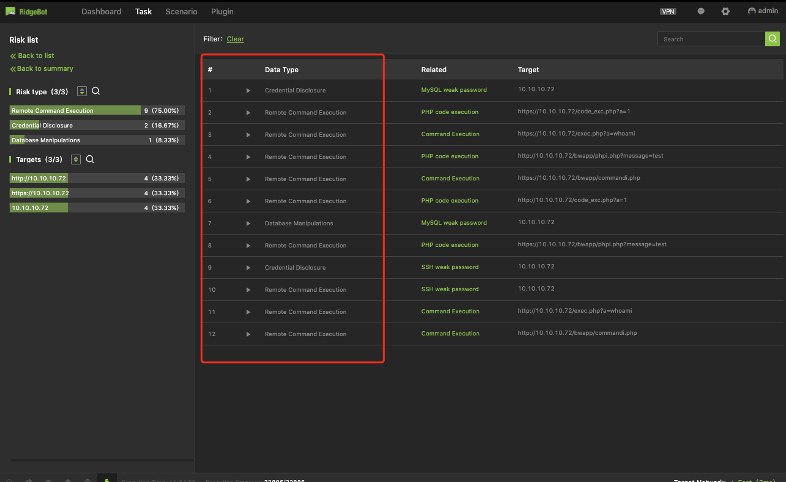Viewport: 786px width, 482px height.
Task: Expand row 12 Remote Command Execution arrow
Action: point(248,334)
